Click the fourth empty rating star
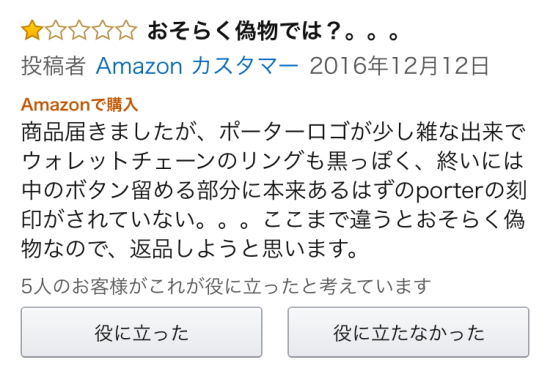This screenshot has width=550, height=387. coord(102,30)
